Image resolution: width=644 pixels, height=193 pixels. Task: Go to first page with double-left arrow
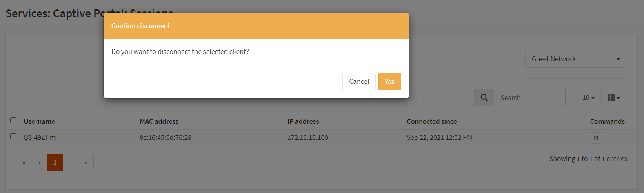tap(24, 162)
